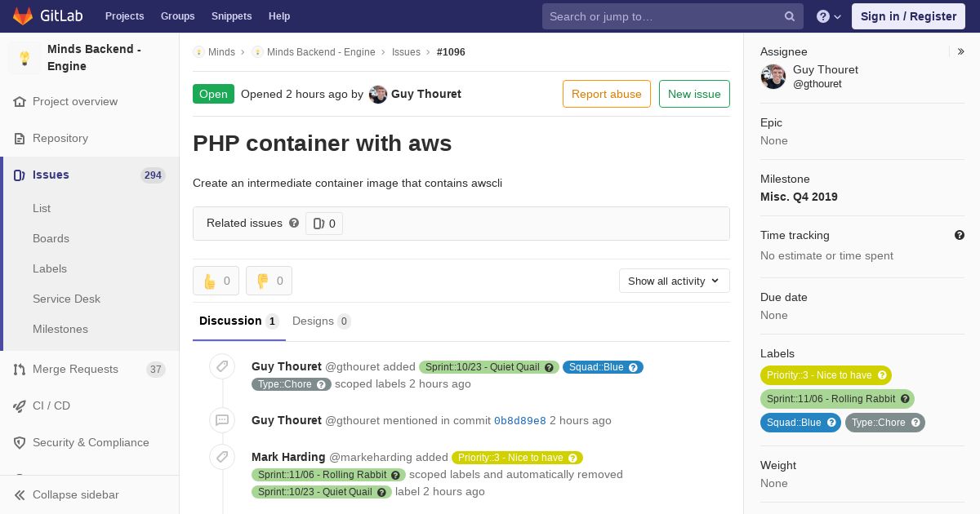This screenshot has height=514, width=980.
Task: Open commit link 0b8d89e8
Action: (520, 421)
